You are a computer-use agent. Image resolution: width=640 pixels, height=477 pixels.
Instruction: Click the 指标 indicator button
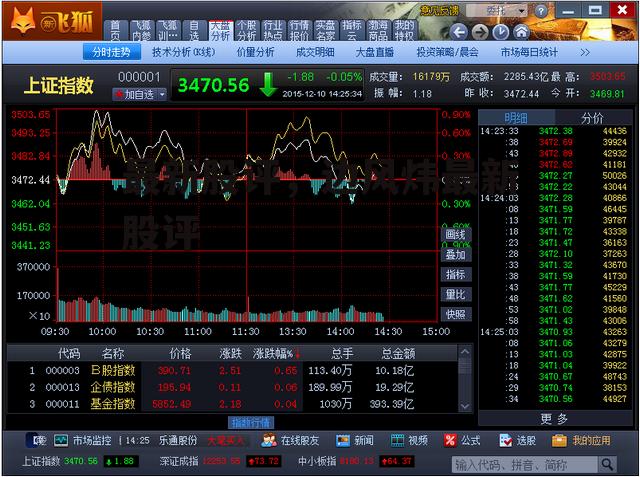pos(456,275)
